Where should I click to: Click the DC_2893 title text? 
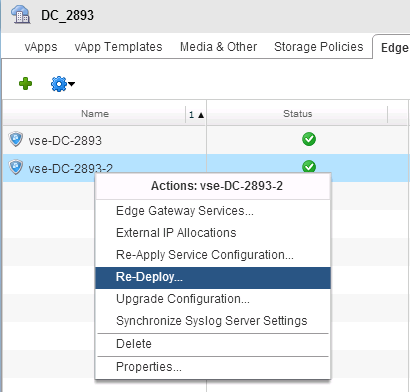pyautogui.click(x=67, y=15)
